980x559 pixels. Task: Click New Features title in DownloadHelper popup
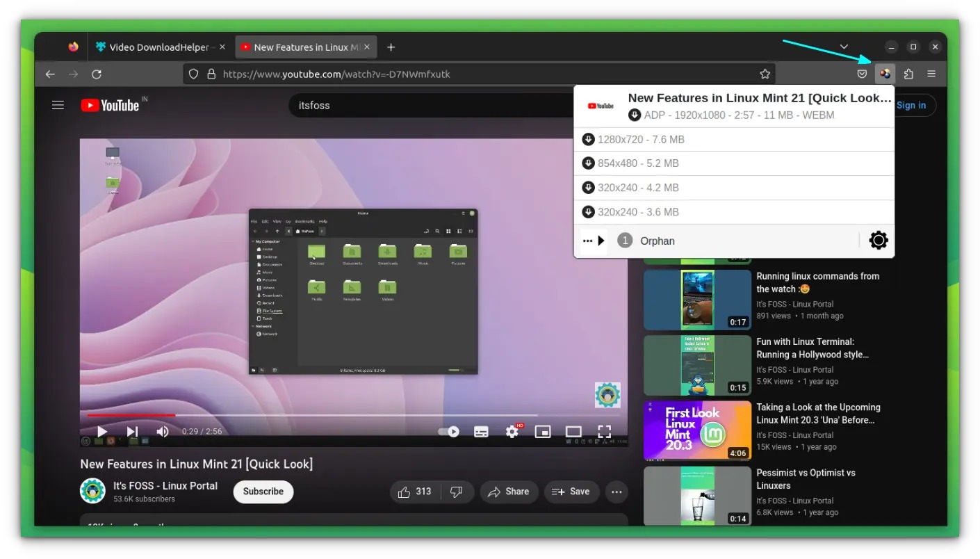[x=760, y=98]
